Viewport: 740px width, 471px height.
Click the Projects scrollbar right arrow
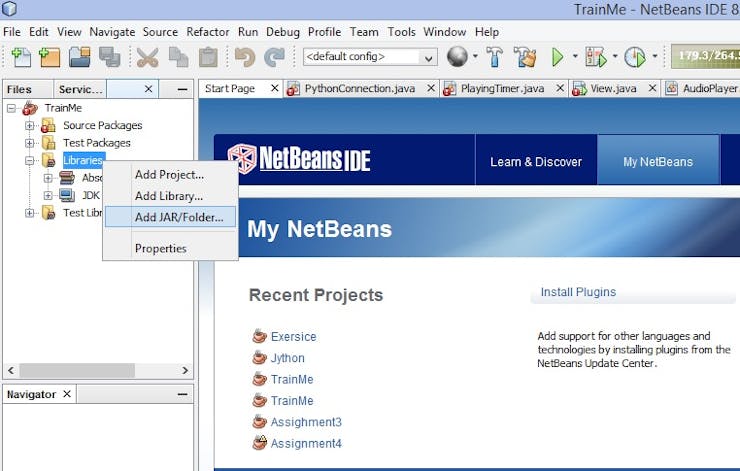(x=185, y=370)
